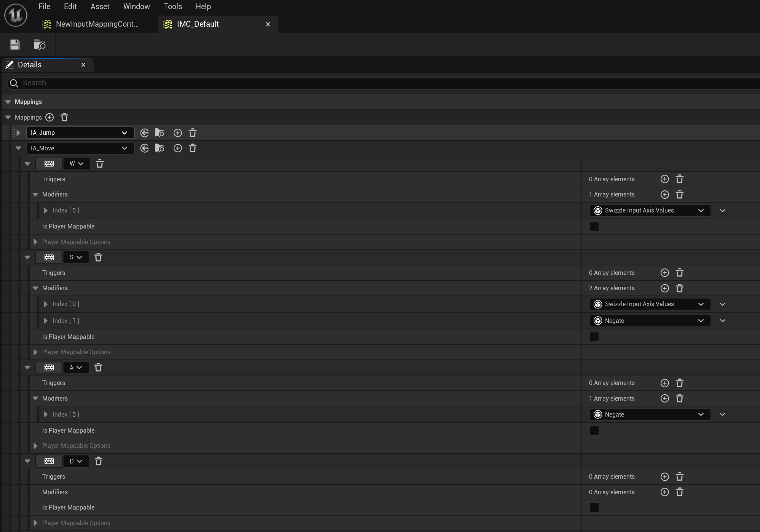The image size is (760, 532).
Task: Click the Details panel search field
Action: [x=381, y=83]
